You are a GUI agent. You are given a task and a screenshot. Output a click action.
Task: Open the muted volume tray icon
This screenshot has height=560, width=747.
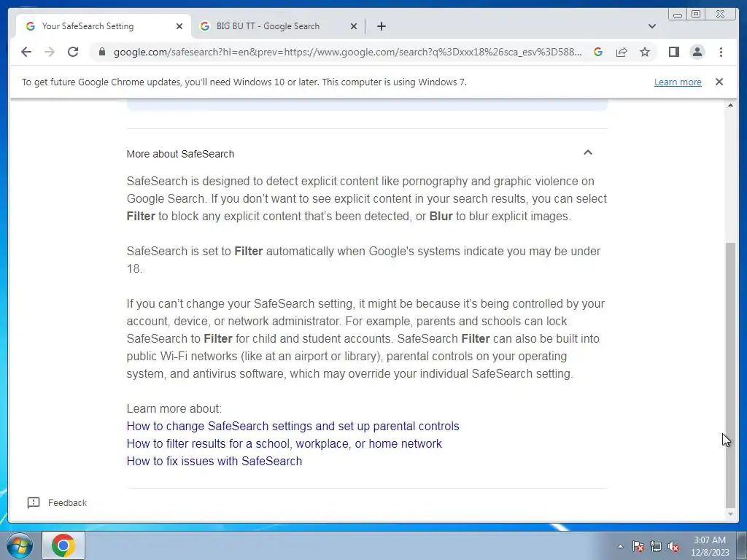[673, 546]
